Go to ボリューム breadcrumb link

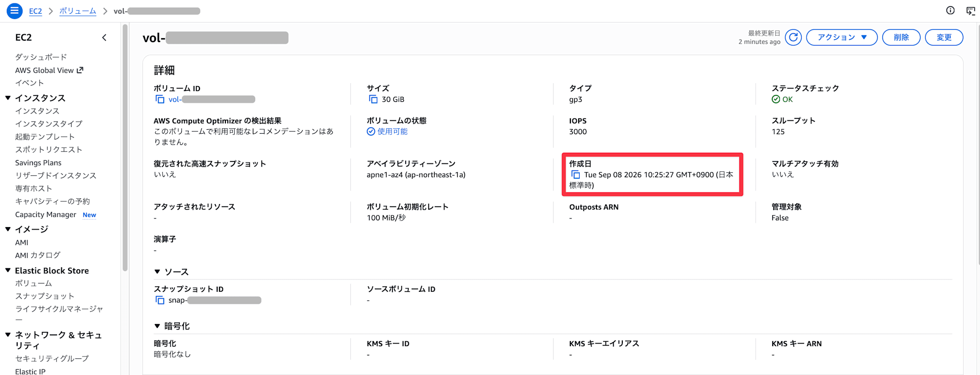(x=77, y=11)
